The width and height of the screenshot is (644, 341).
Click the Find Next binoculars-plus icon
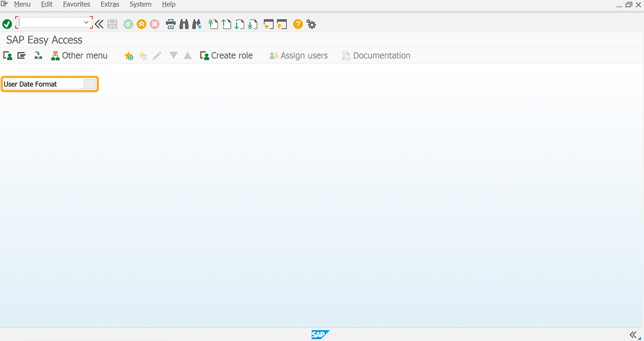(x=197, y=24)
